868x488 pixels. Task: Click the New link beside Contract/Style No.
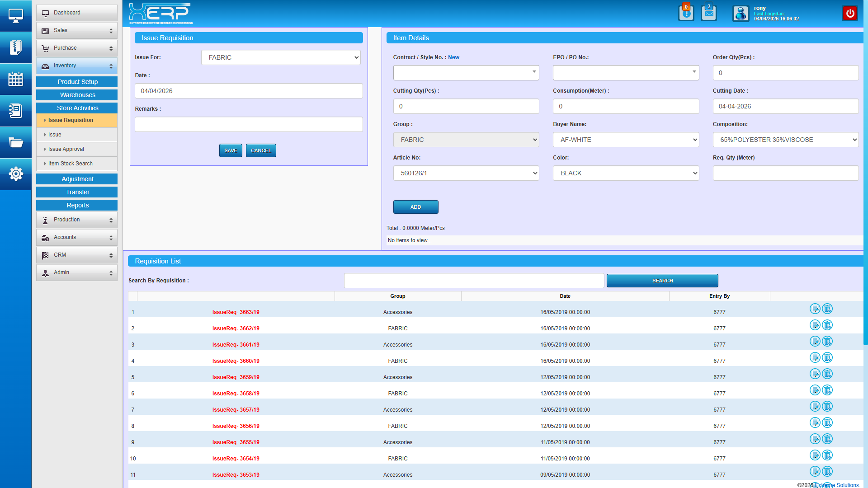click(453, 57)
